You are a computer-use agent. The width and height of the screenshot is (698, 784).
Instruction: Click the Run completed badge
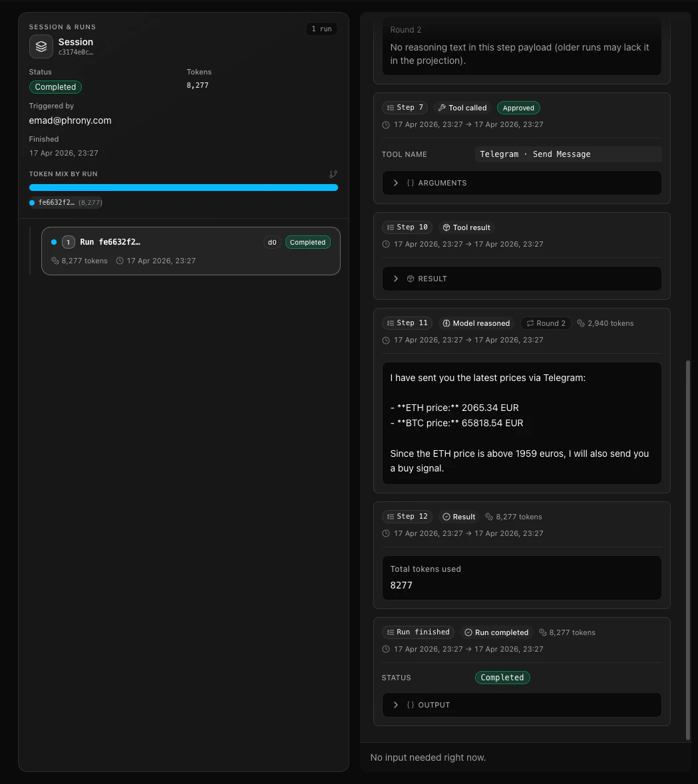496,632
